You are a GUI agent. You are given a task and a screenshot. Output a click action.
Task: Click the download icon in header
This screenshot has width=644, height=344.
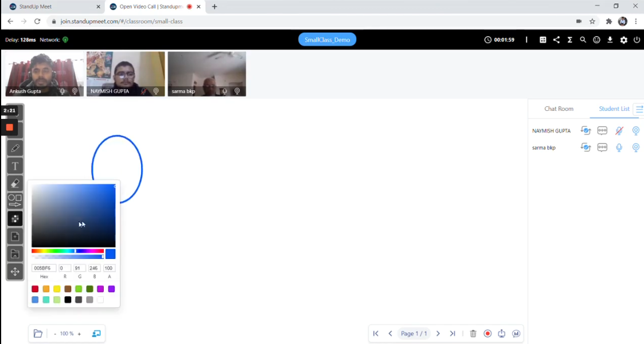610,40
